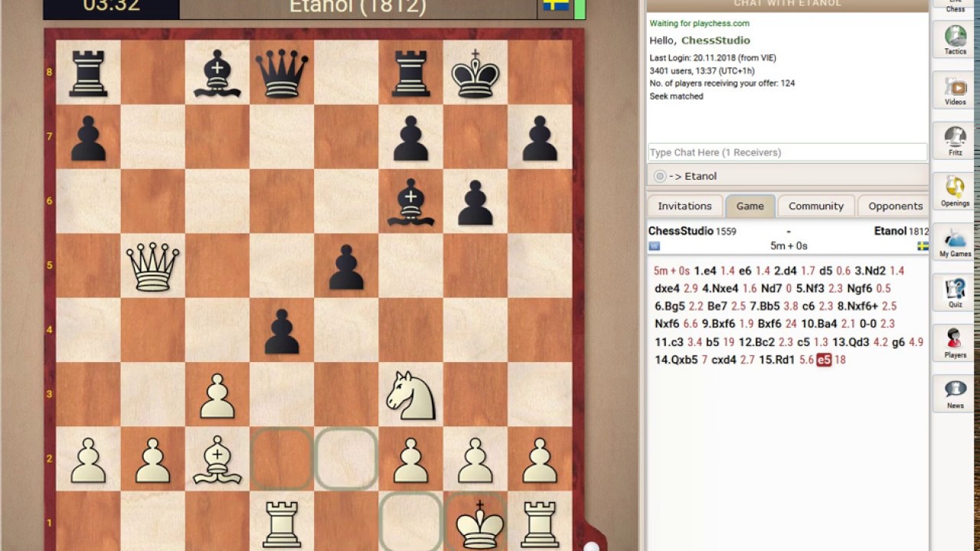This screenshot has height=551, width=980.
Task: Select the '-> Etanol' chat receiver radio button
Action: (660, 176)
